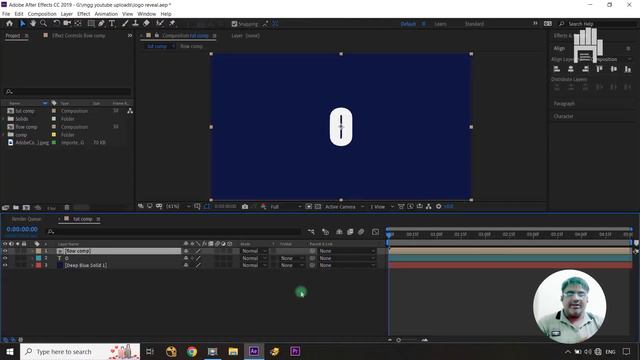This screenshot has width=640, height=360.
Task: Select the Brush tool
Action: 125,24
